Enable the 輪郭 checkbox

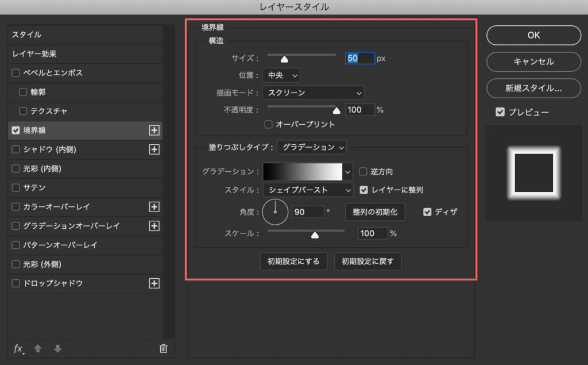coord(23,92)
